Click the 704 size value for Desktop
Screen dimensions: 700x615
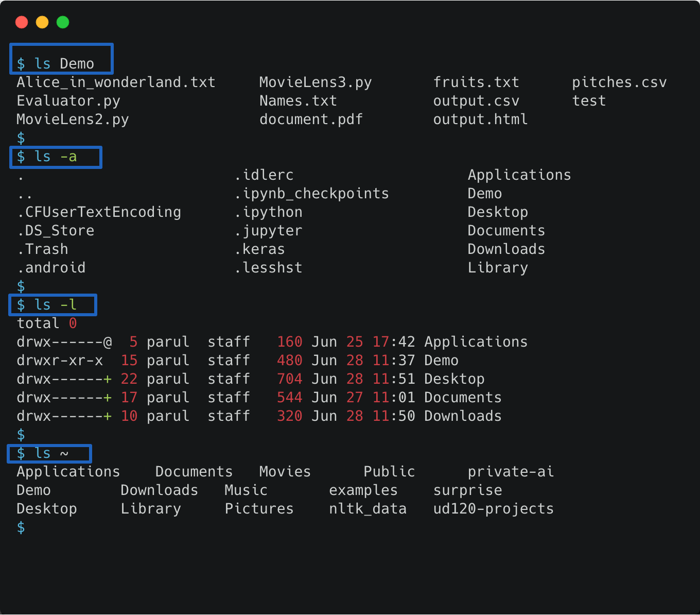tap(289, 379)
